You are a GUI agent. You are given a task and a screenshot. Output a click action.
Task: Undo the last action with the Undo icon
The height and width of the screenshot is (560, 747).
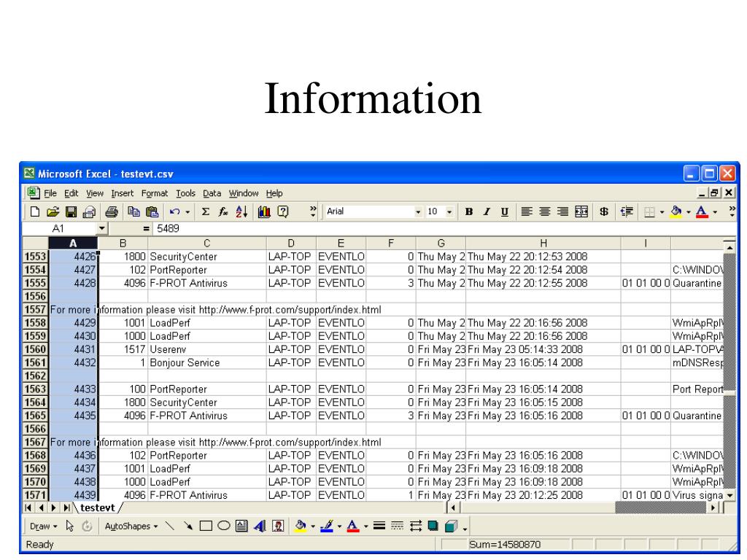[175, 212]
